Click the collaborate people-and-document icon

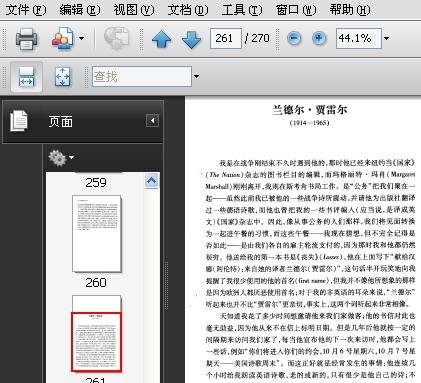click(x=63, y=39)
